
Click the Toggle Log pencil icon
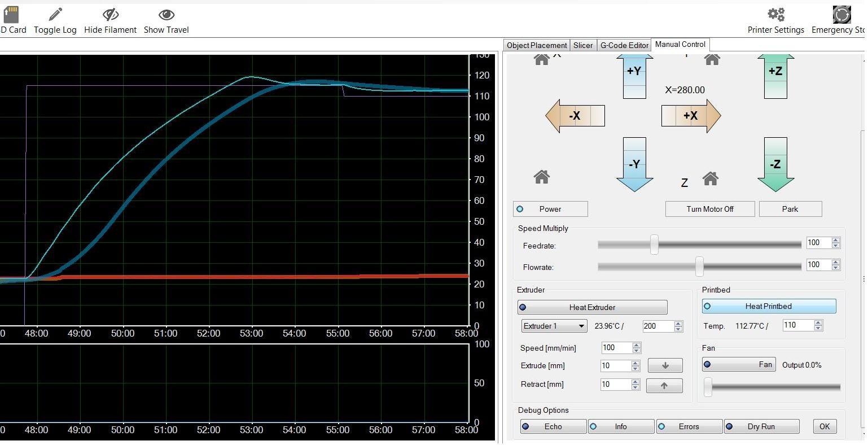pos(55,15)
